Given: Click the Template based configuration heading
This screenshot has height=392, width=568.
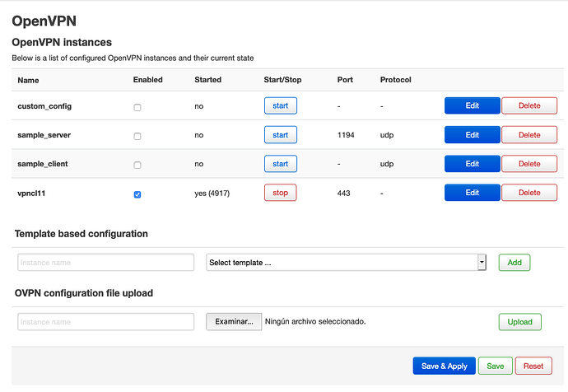Looking at the screenshot, I should click(81, 234).
